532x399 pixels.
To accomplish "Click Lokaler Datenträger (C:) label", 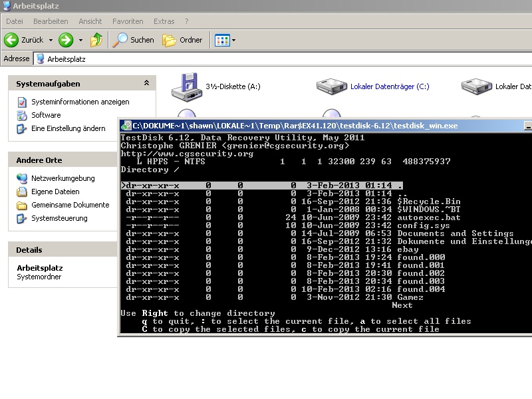I will click(x=390, y=86).
